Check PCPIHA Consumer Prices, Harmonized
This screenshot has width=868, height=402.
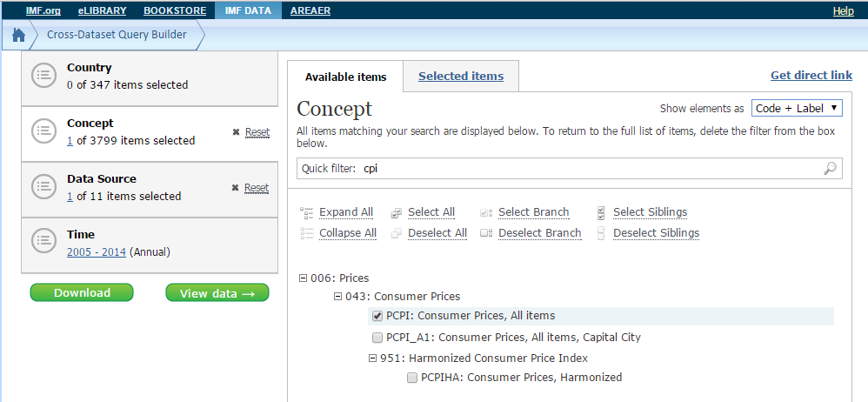412,378
